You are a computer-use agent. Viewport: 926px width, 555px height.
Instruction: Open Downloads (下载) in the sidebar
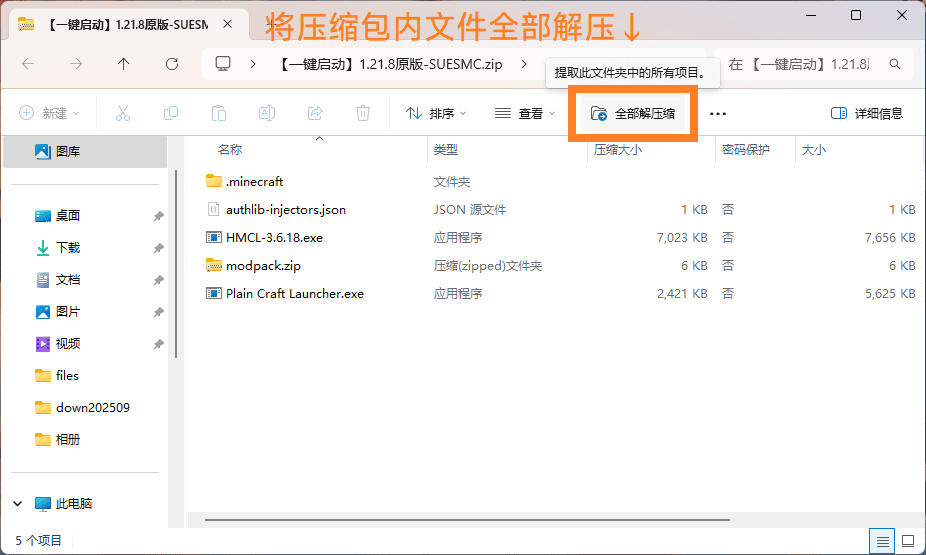(x=68, y=248)
